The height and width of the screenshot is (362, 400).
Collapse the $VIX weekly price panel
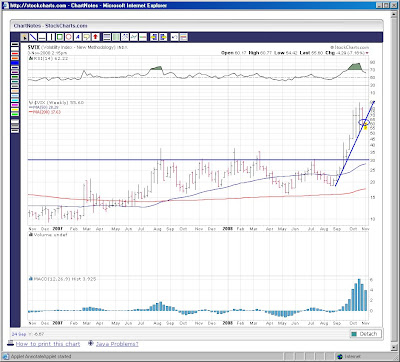(x=31, y=103)
